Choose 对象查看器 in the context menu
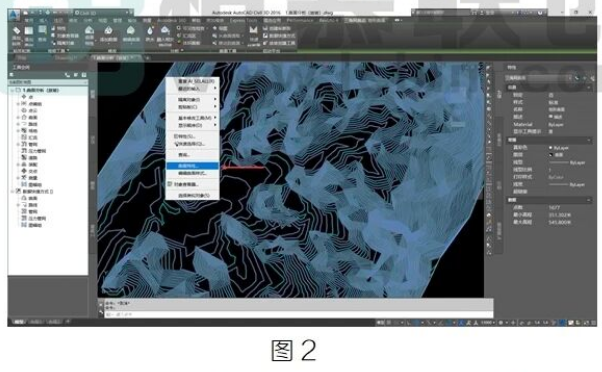The width and height of the screenshot is (602, 372). click(x=192, y=185)
